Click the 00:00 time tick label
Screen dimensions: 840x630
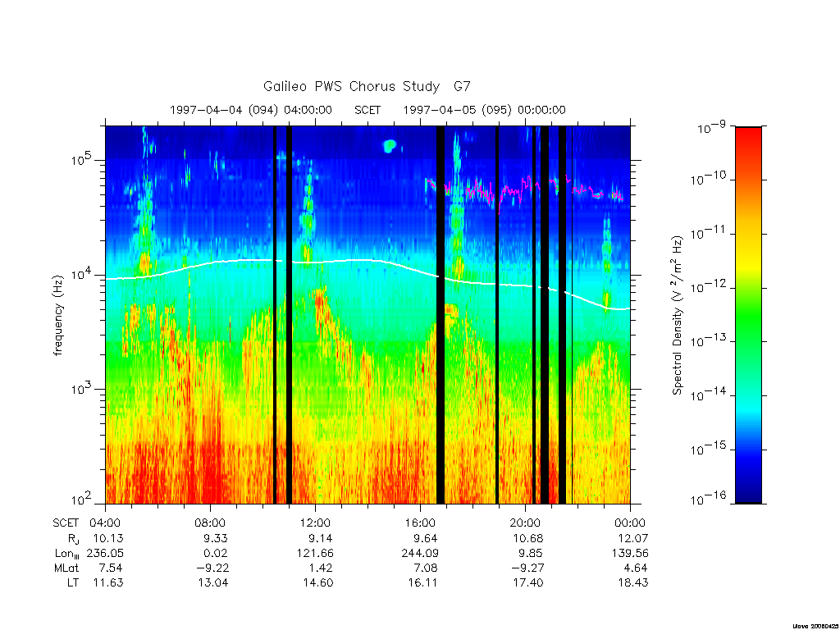[630, 523]
